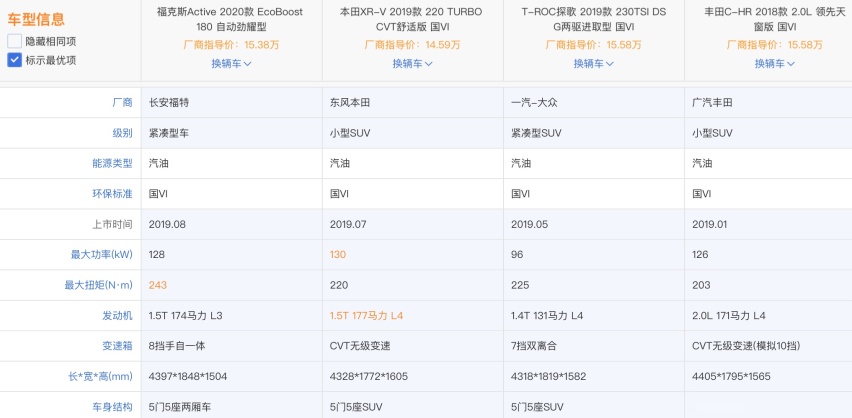Image resolution: width=852 pixels, height=418 pixels.
Task: Click the highlighted 130 power value
Action: pyautogui.click(x=337, y=254)
